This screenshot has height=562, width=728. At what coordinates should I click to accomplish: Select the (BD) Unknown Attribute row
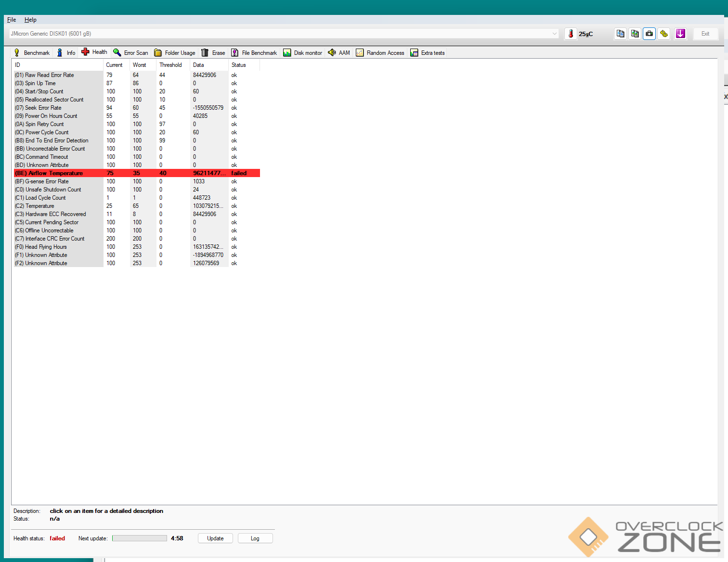[137, 165]
